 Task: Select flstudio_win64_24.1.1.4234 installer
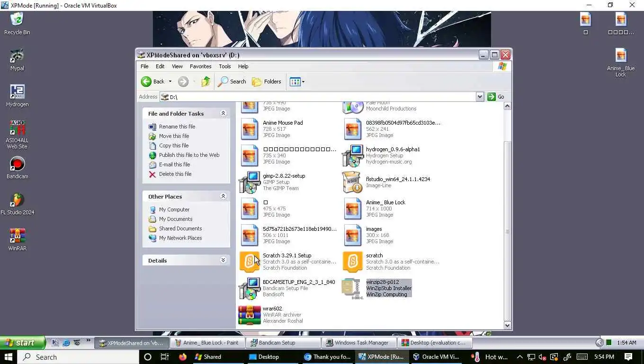[x=386, y=182]
